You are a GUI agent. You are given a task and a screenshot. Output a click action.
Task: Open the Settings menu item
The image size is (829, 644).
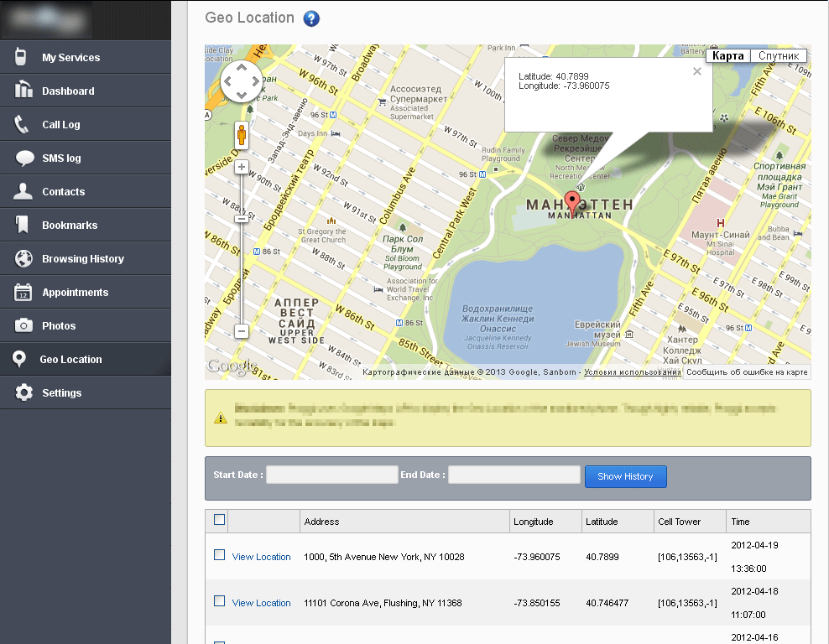[x=86, y=392]
